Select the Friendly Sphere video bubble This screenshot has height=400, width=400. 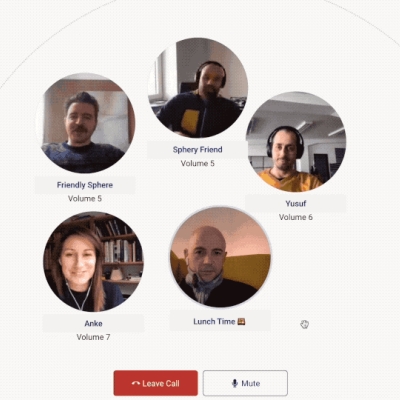tap(85, 123)
